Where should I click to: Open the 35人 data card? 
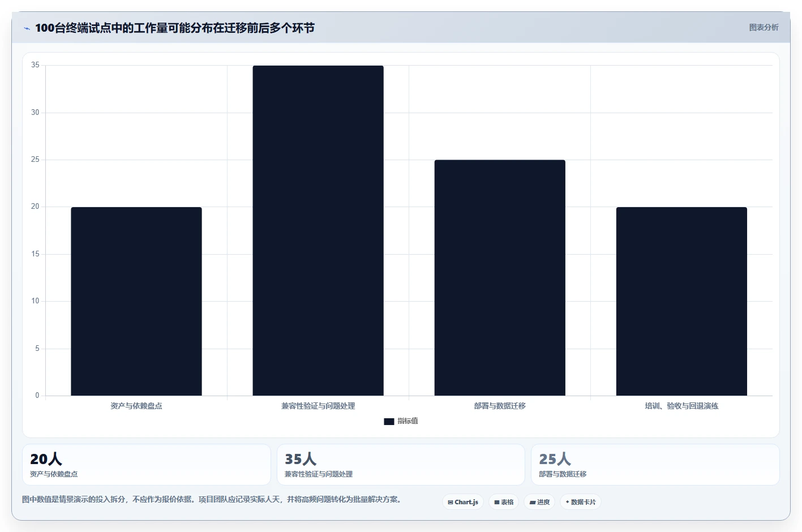(x=401, y=465)
